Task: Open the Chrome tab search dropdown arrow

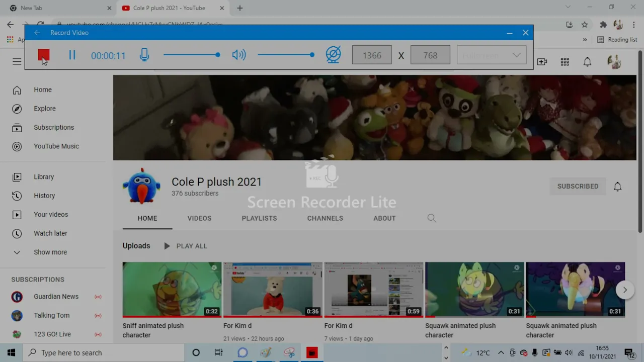Action: [x=568, y=7]
